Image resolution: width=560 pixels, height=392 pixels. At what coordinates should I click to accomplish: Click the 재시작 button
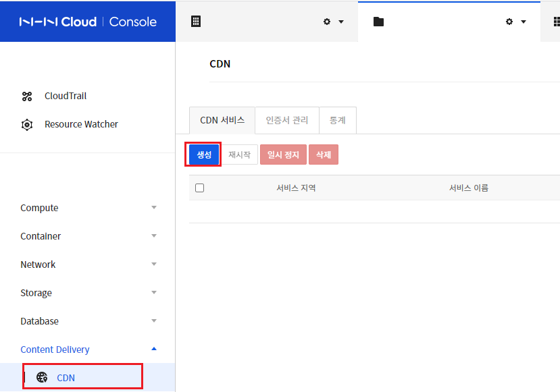(239, 155)
